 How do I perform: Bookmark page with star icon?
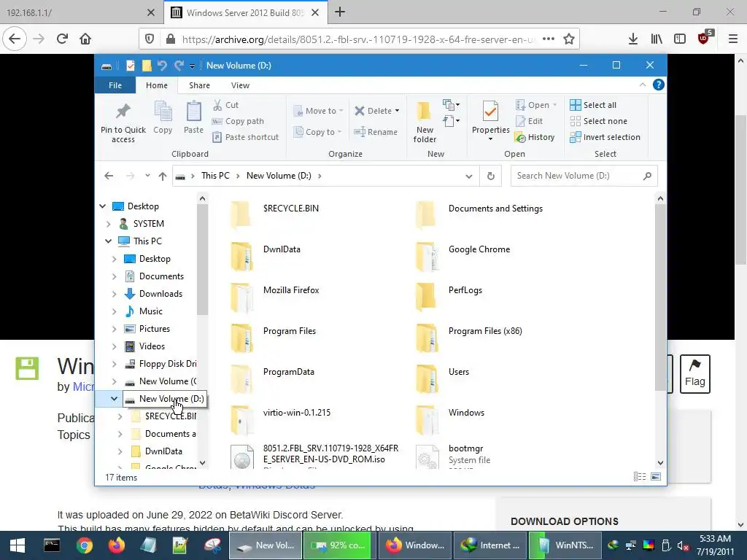569,39
